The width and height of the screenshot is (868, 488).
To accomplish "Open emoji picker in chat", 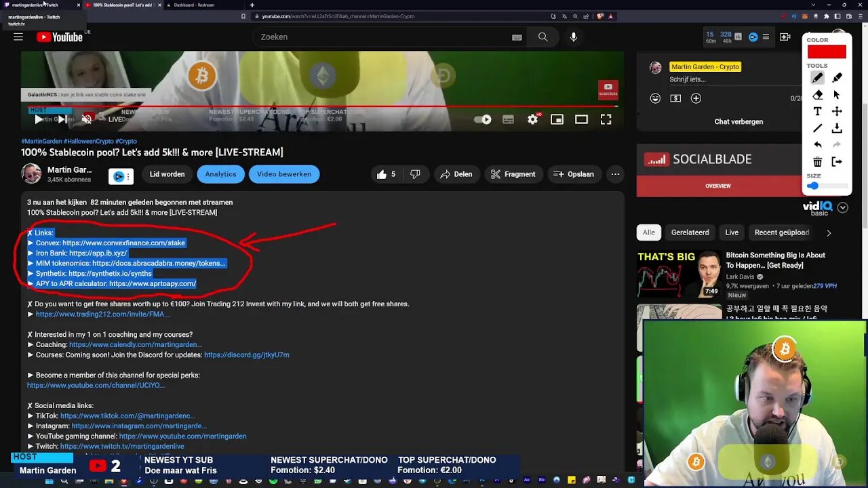I will (655, 98).
